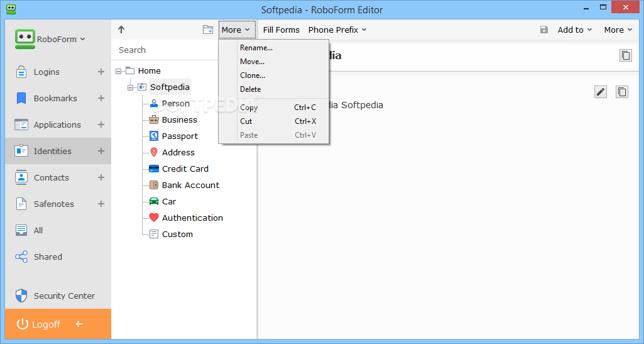Click the Identities card icon
This screenshot has height=344, width=644.
pyautogui.click(x=21, y=151)
